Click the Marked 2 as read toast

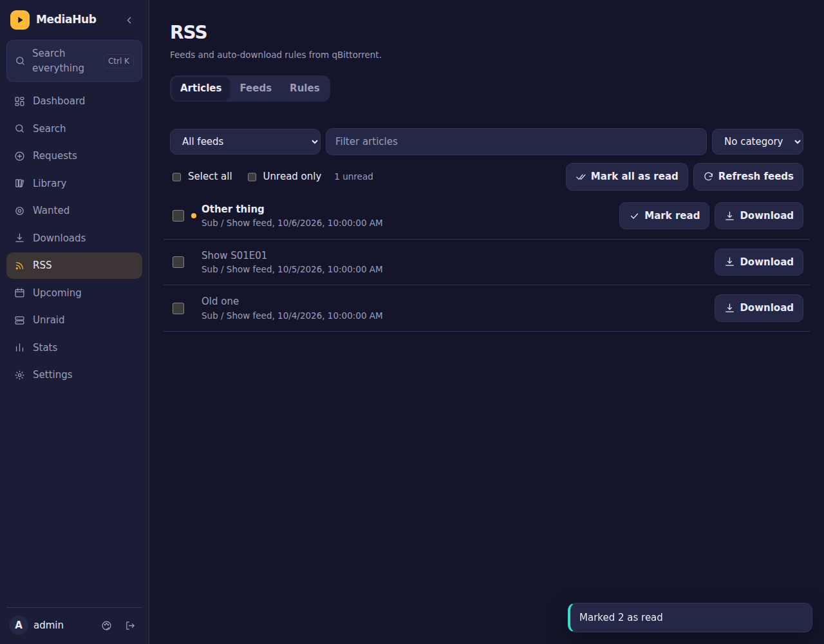[690, 618]
